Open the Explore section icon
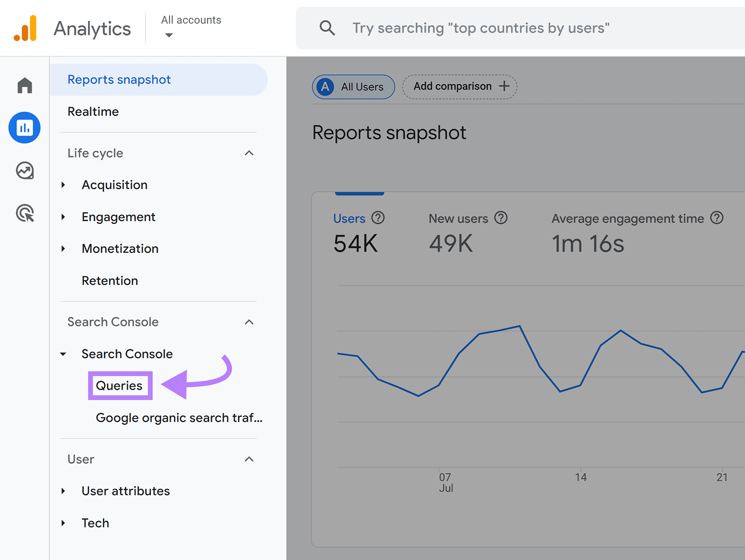The image size is (745, 560). [24, 171]
